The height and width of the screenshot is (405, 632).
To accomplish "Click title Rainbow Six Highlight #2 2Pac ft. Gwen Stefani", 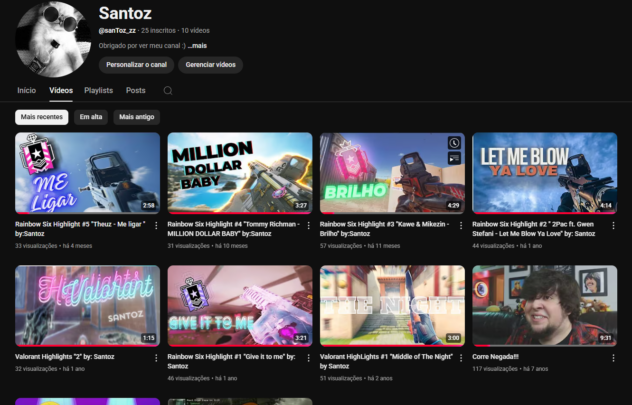I will pyautogui.click(x=534, y=229).
